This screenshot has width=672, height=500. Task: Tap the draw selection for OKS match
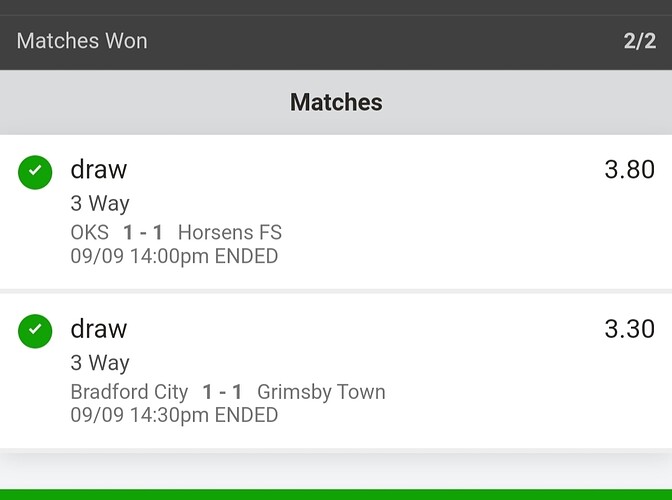click(x=98, y=170)
